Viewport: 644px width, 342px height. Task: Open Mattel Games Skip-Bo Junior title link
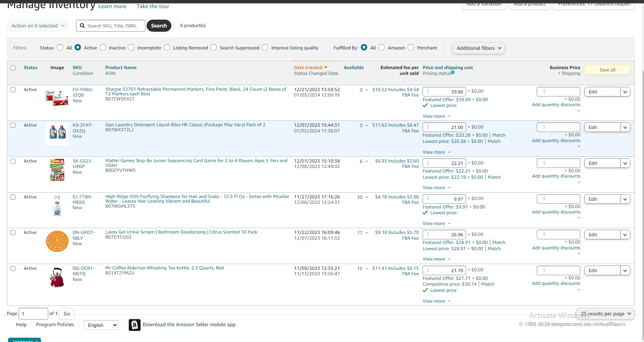tap(196, 163)
